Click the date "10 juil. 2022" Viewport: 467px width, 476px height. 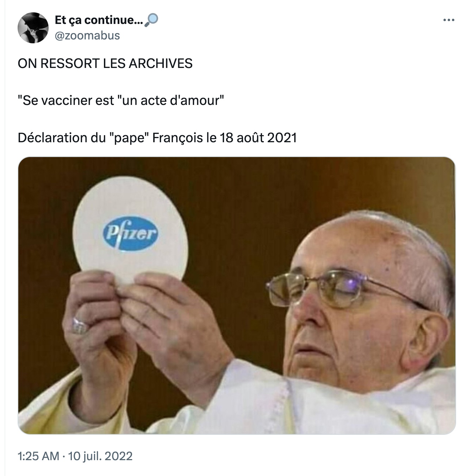pos(100,456)
